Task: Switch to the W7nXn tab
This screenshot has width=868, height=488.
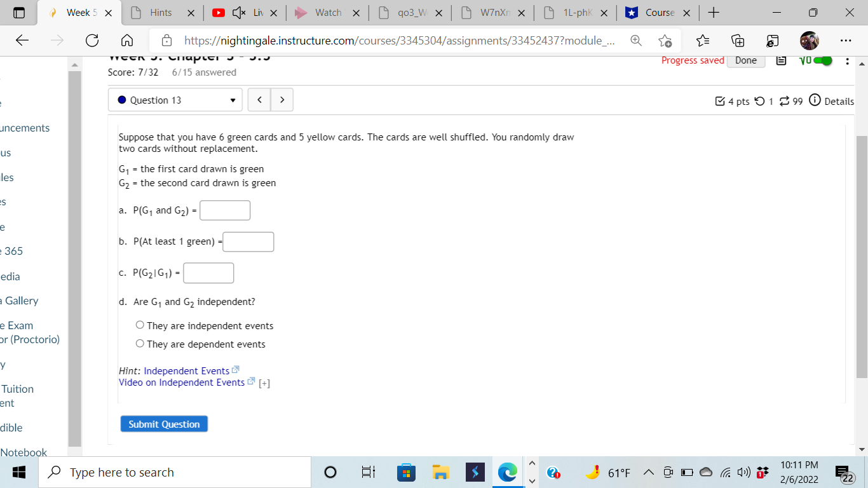Action: pyautogui.click(x=493, y=13)
